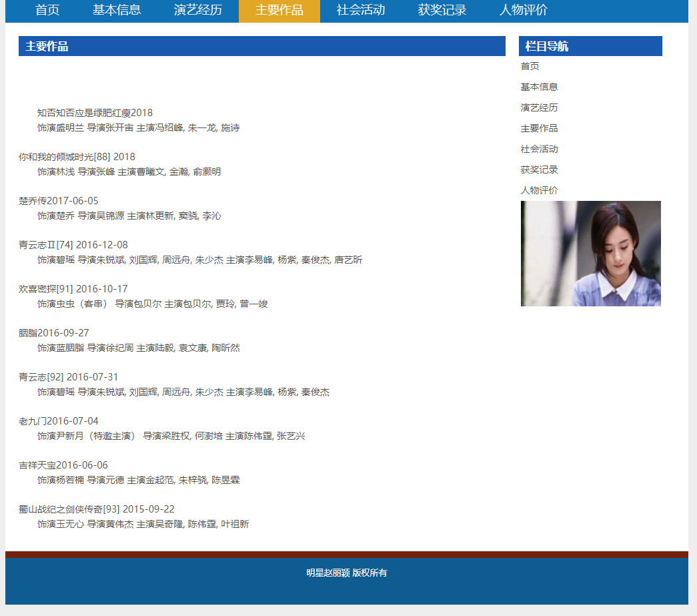Select title 蜀山战纪之剑侠传奇[93] 2015-09-22
The image size is (697, 616).
point(97,509)
